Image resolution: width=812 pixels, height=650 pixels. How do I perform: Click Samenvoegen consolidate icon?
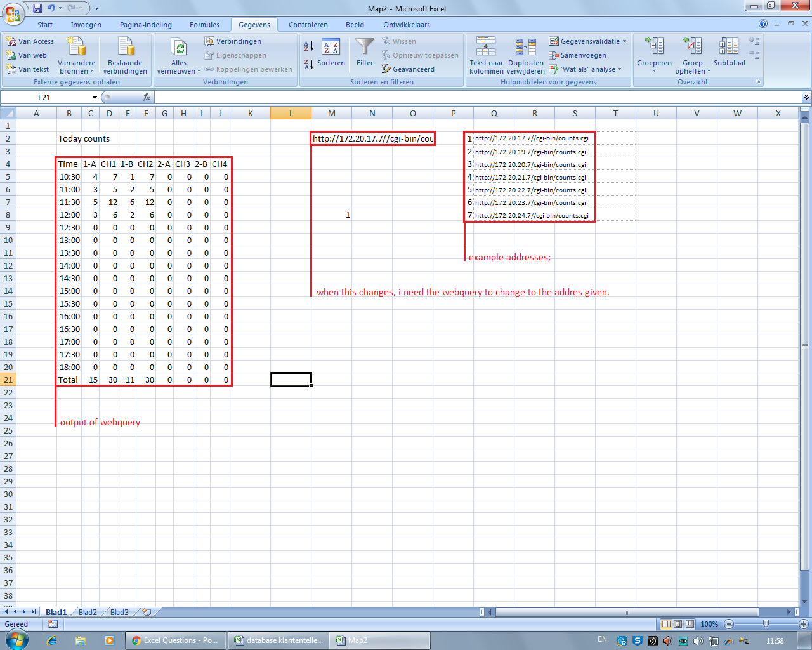pos(554,55)
